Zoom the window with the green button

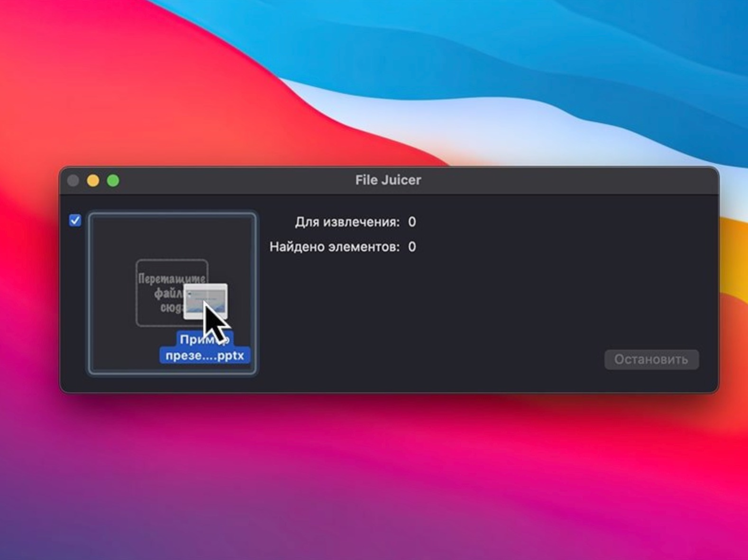(113, 181)
